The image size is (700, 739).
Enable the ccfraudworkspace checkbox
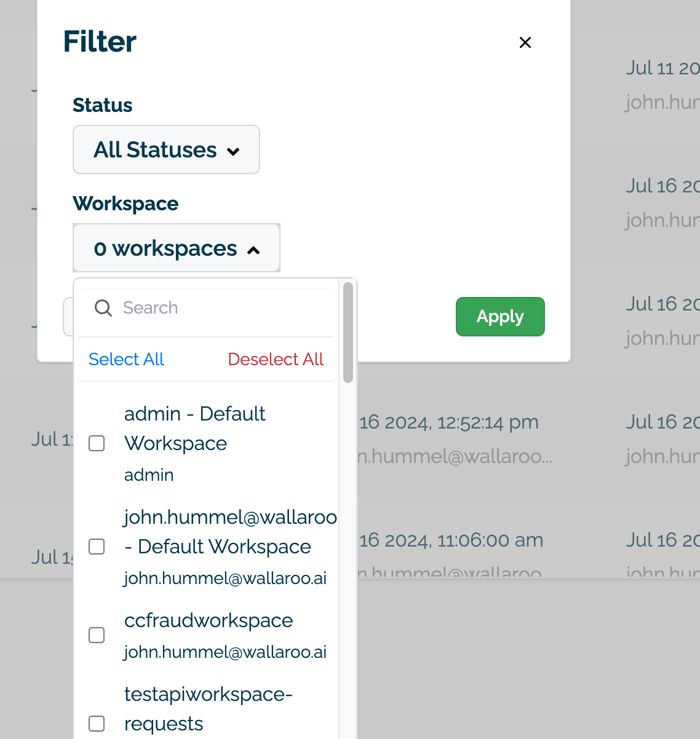(97, 635)
